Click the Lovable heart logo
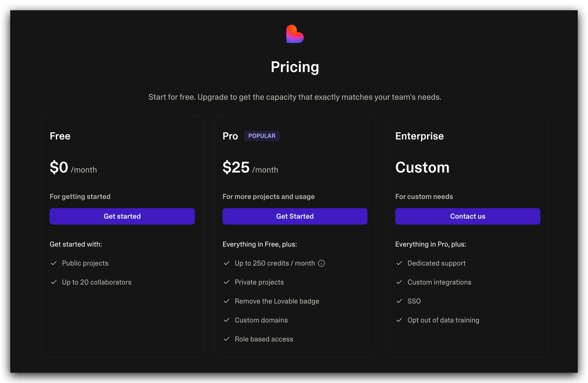The width and height of the screenshot is (588, 383). (x=295, y=34)
